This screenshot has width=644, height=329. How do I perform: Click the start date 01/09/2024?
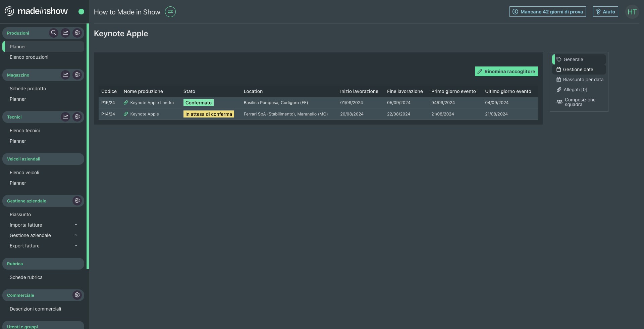click(352, 103)
